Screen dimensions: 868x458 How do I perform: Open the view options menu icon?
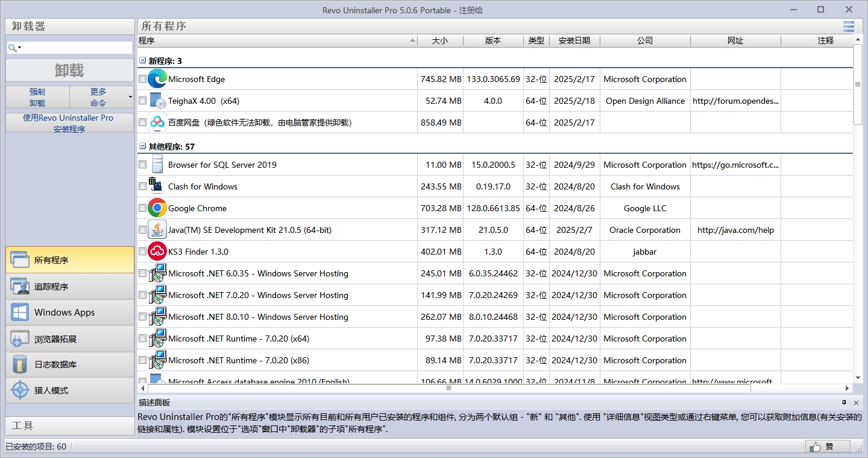click(849, 26)
